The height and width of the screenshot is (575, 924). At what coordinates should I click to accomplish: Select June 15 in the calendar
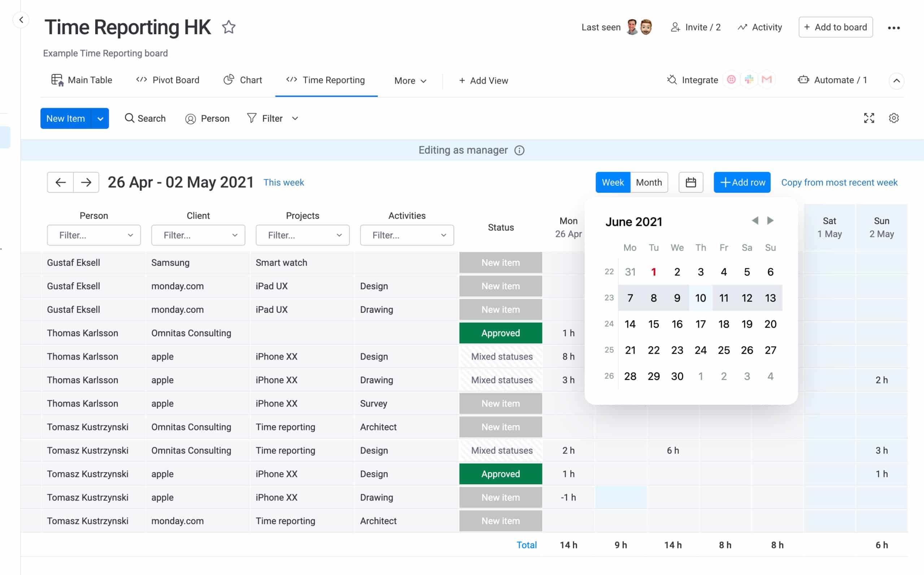tap(654, 324)
